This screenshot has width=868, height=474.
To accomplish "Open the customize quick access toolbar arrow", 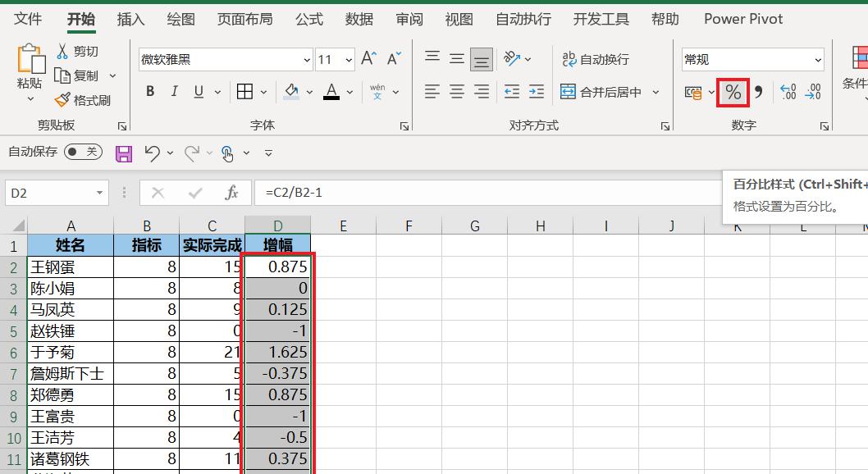I will [268, 153].
